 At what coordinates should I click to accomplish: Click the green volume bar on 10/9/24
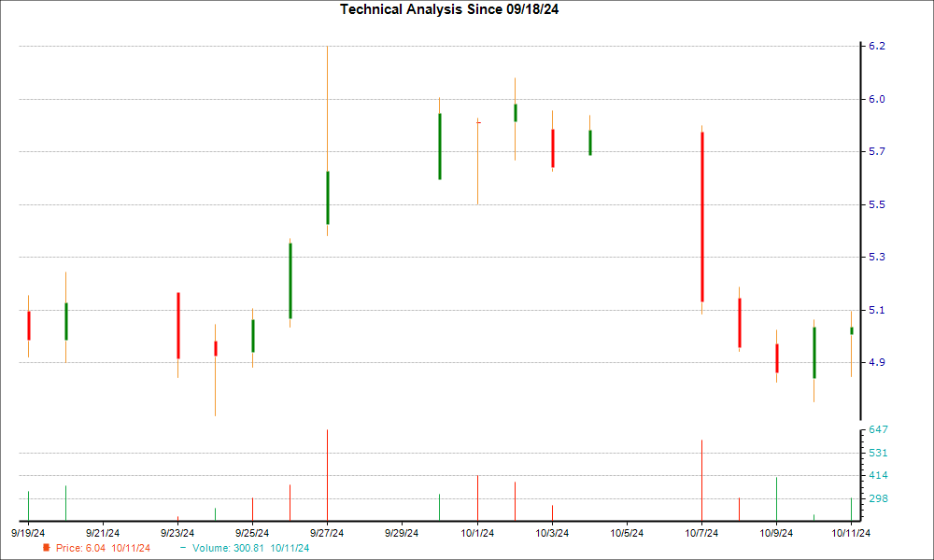point(776,498)
